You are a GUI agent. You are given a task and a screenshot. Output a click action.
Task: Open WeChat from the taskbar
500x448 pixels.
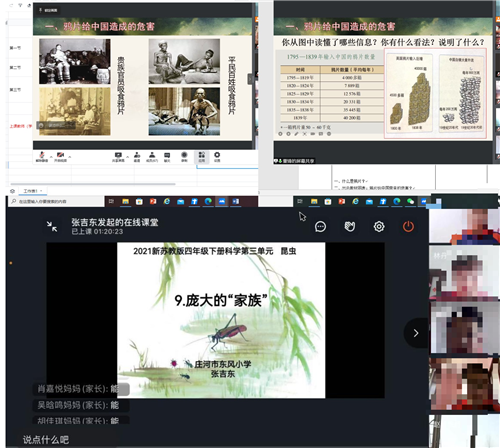[410, 201]
